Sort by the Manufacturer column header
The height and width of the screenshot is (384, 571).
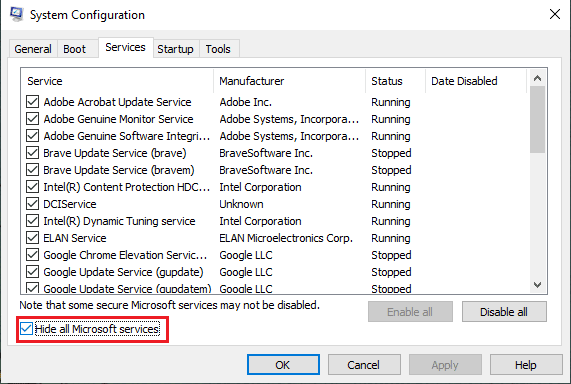coord(290,81)
